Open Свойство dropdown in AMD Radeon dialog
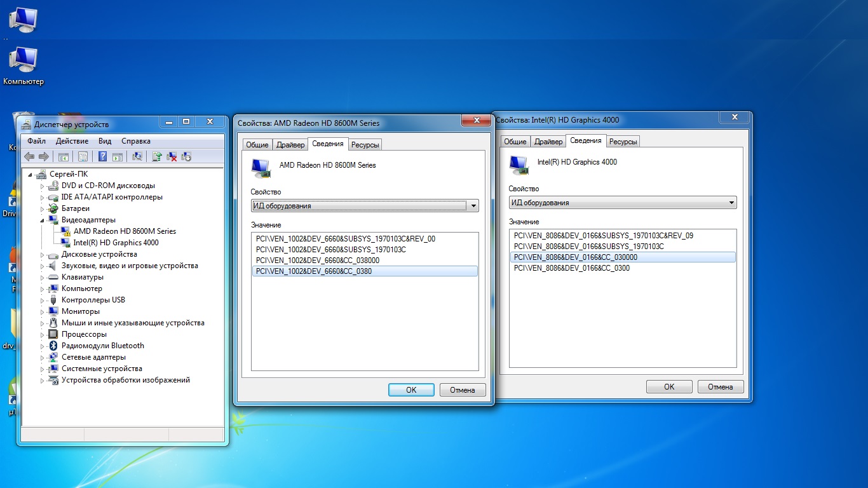Image resolution: width=868 pixels, height=488 pixels. click(x=365, y=206)
